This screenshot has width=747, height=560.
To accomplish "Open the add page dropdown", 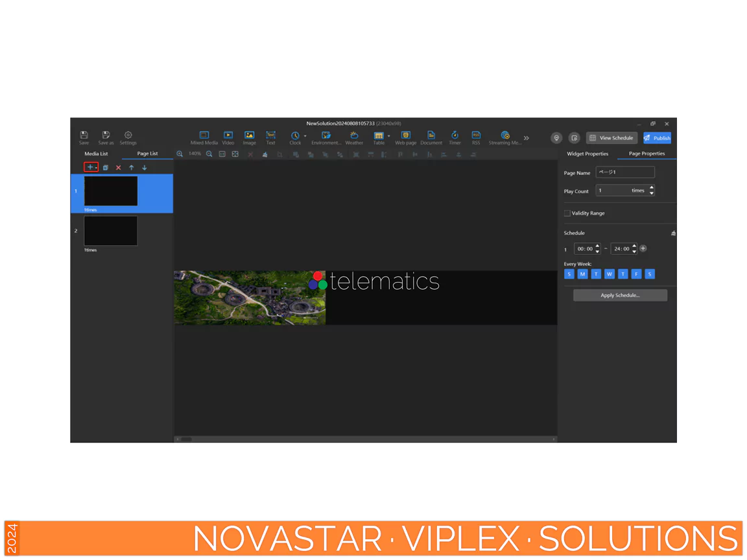I will pyautogui.click(x=96, y=168).
